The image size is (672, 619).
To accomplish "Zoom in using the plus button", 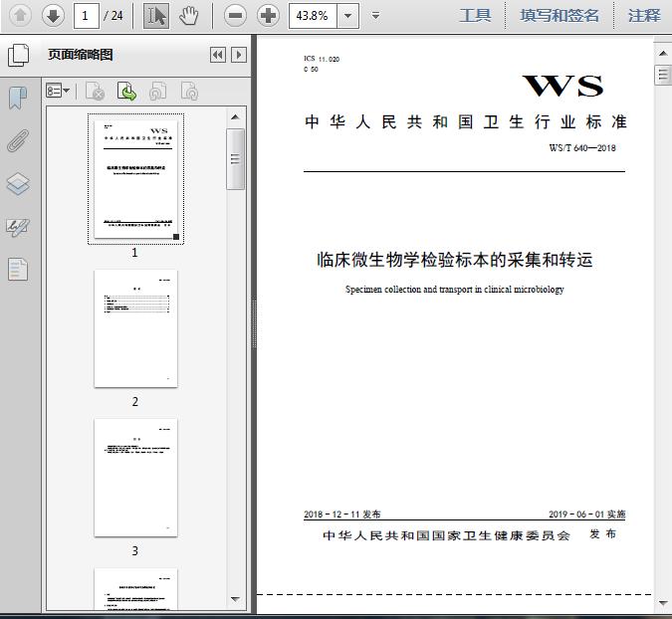I will coord(268,16).
